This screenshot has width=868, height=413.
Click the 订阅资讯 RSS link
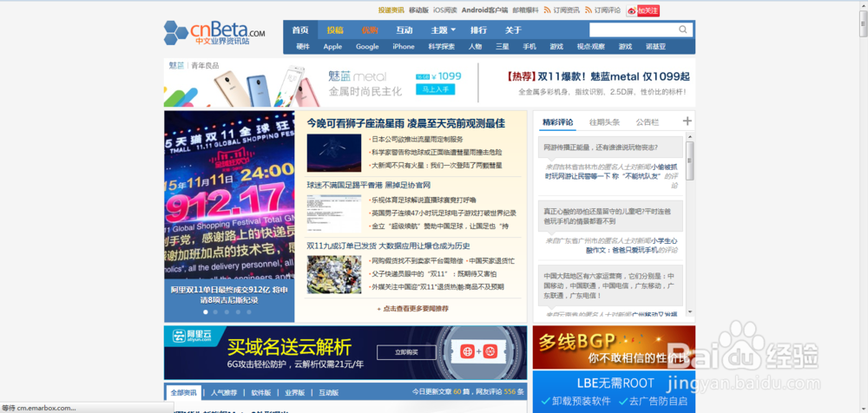562,10
